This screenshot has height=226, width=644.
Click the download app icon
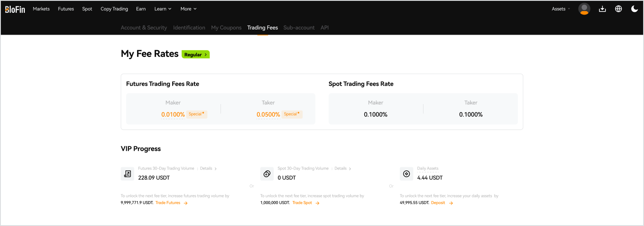pyautogui.click(x=602, y=9)
